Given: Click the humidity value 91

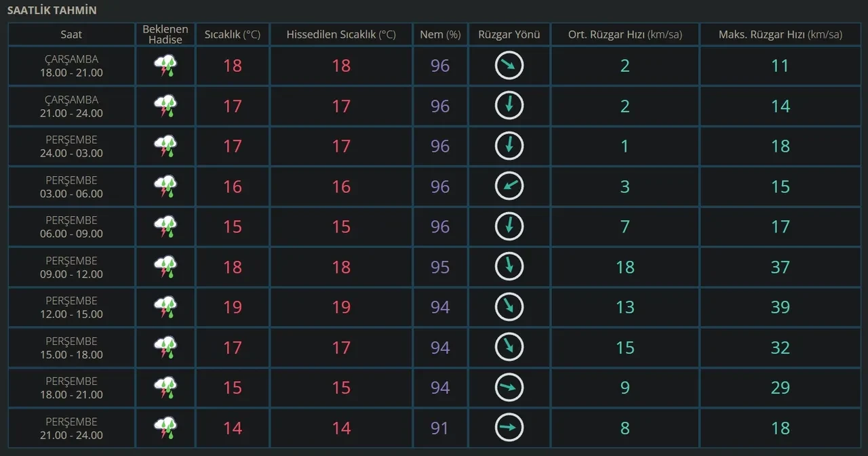Looking at the screenshot, I should click(x=440, y=428).
